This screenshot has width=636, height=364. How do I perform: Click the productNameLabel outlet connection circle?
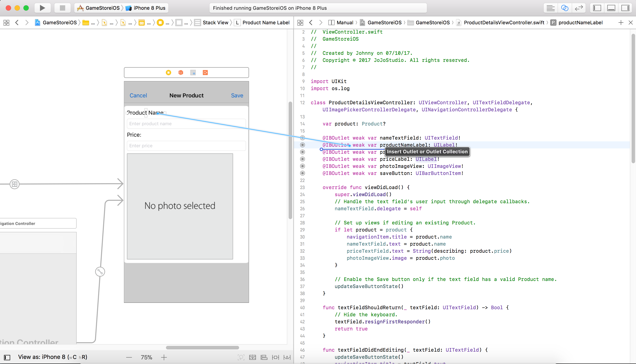click(302, 145)
